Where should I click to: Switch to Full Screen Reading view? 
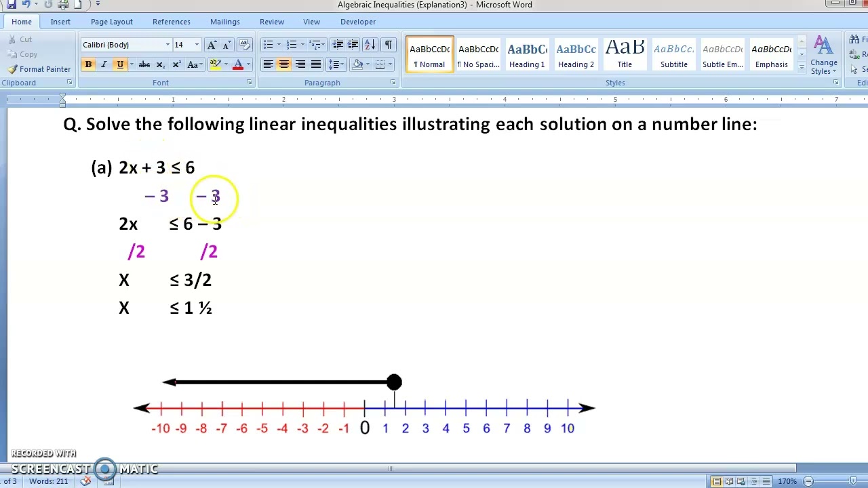729,481
